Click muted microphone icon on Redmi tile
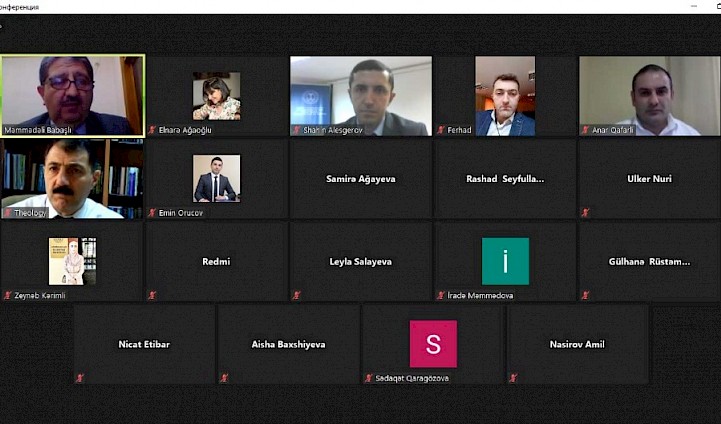This screenshot has width=721, height=424. (x=152, y=295)
